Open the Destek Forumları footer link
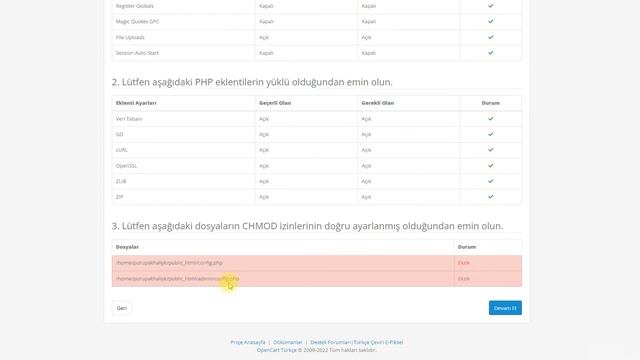640x360 pixels. click(x=331, y=342)
